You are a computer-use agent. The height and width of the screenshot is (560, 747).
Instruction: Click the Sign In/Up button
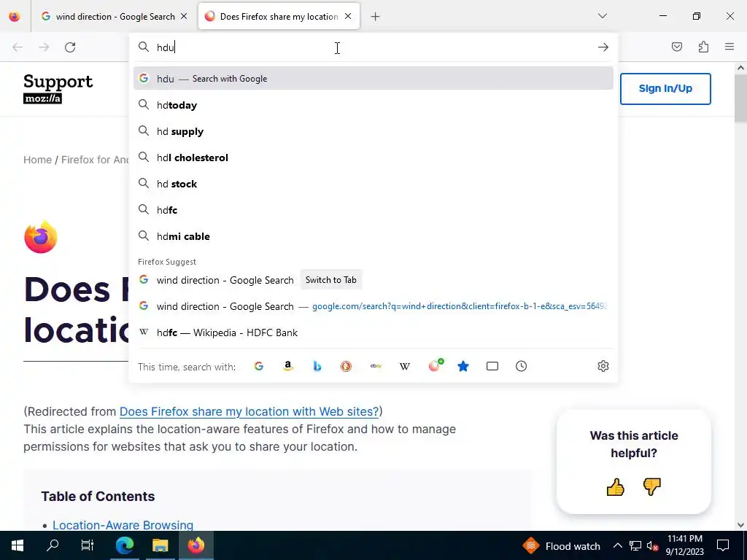click(x=665, y=88)
